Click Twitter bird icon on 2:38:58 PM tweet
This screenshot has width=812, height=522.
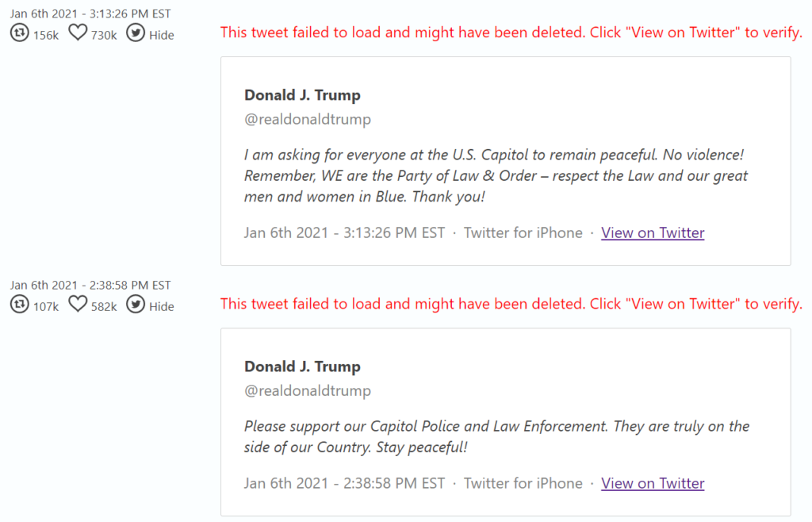coord(136,305)
